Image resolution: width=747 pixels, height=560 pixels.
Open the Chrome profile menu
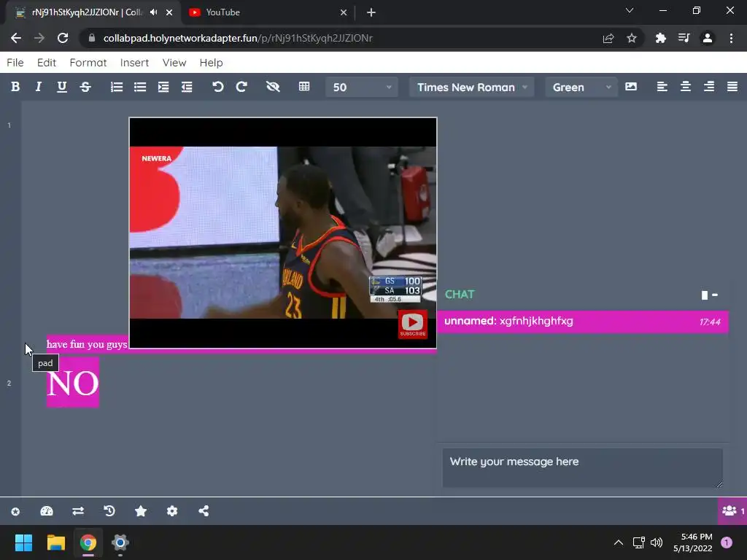click(x=708, y=38)
